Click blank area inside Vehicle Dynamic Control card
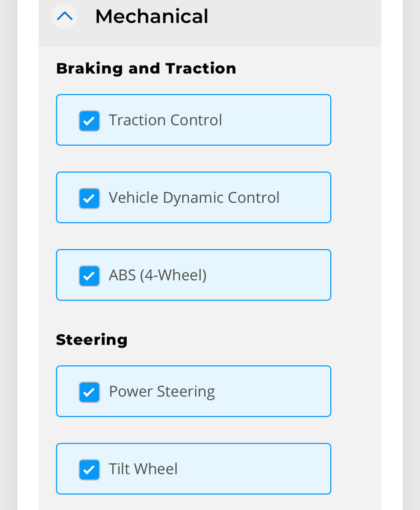420x510 pixels. point(306,198)
